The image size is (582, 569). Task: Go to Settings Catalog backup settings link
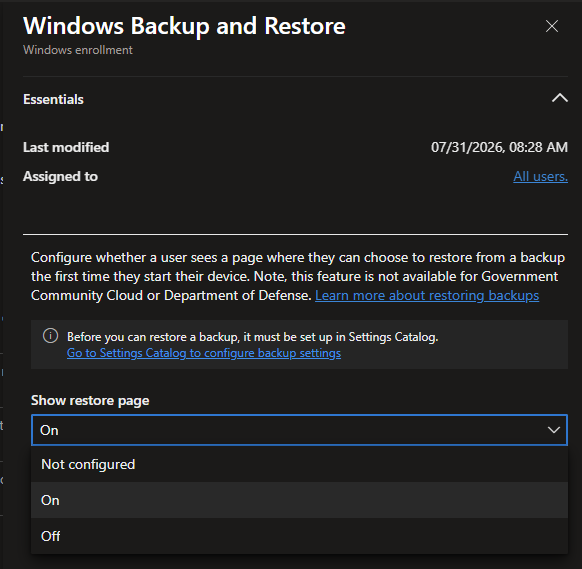coord(204,353)
